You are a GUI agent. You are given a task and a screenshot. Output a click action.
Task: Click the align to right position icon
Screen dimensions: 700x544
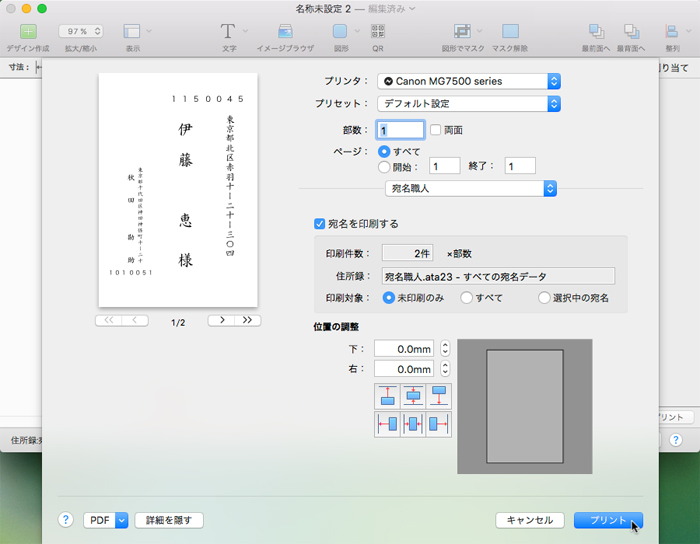[438, 424]
